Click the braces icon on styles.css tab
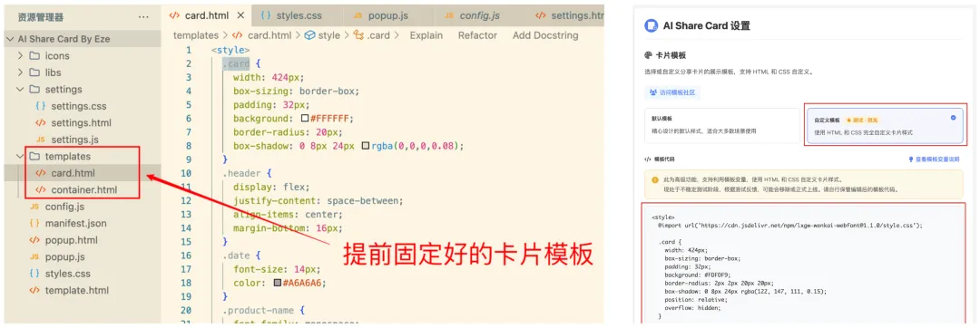 (x=265, y=15)
